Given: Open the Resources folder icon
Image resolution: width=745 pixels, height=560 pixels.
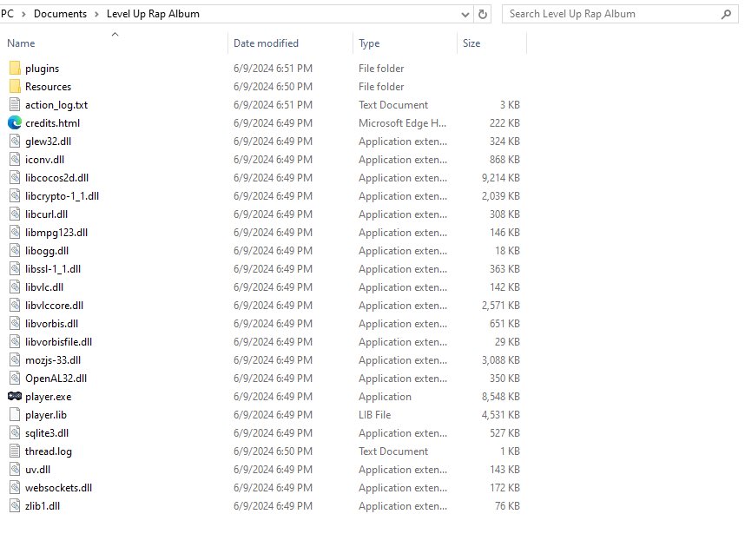Looking at the screenshot, I should coord(15,87).
